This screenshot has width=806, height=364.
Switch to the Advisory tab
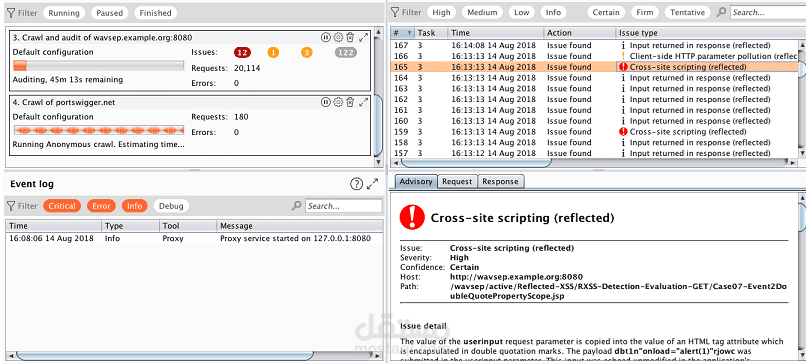(415, 181)
